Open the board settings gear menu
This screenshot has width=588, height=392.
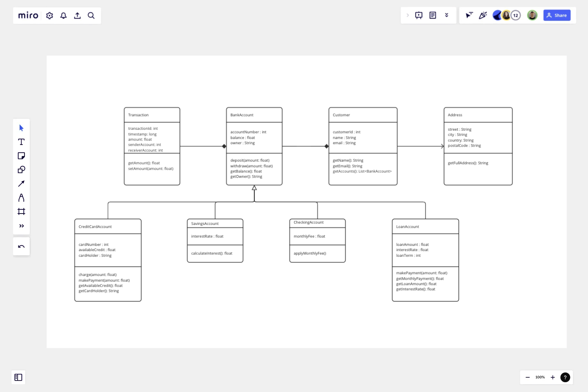tap(49, 15)
